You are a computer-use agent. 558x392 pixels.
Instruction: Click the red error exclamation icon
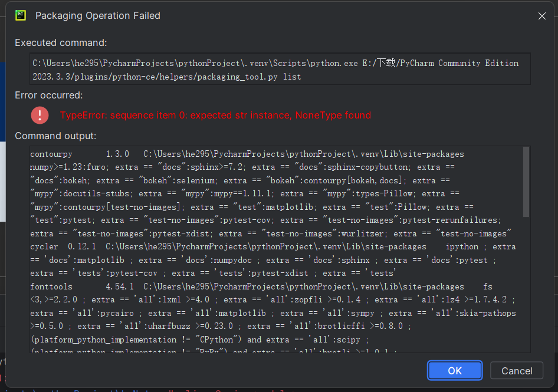click(x=40, y=116)
